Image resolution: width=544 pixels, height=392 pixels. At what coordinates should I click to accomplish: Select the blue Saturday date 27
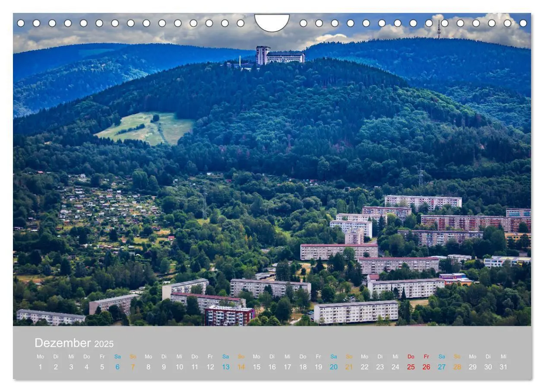pyautogui.click(x=442, y=367)
